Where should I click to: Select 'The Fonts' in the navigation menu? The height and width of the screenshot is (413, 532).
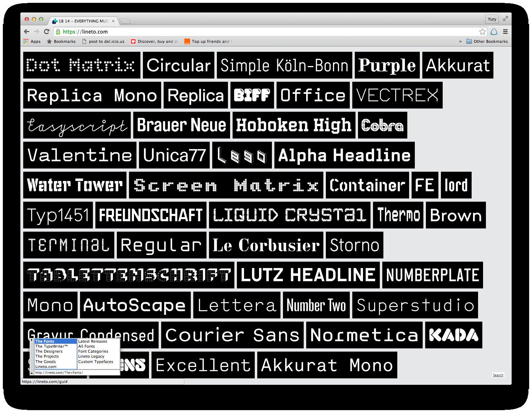coord(56,341)
